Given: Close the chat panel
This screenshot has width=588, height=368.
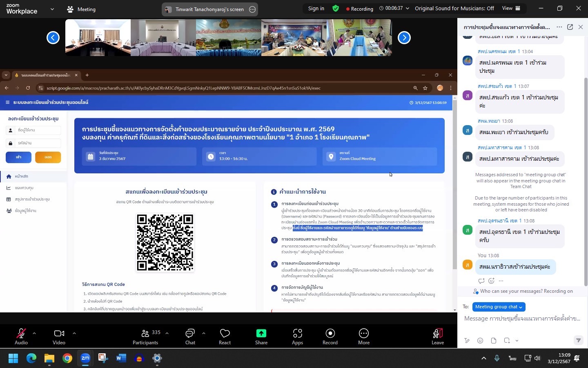Looking at the screenshot, I should coord(581,27).
